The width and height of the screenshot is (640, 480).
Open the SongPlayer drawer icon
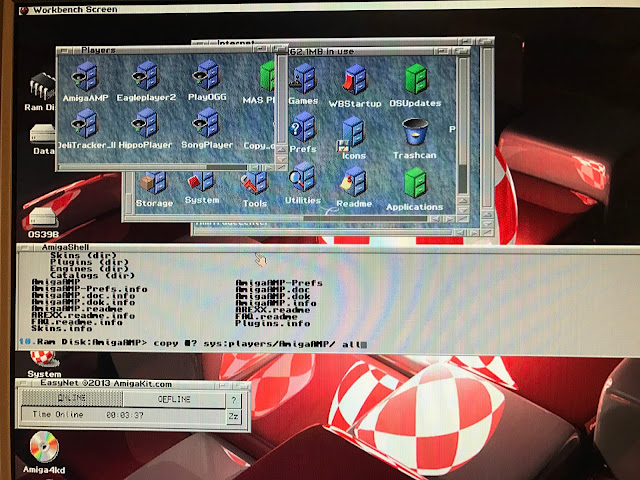point(207,123)
